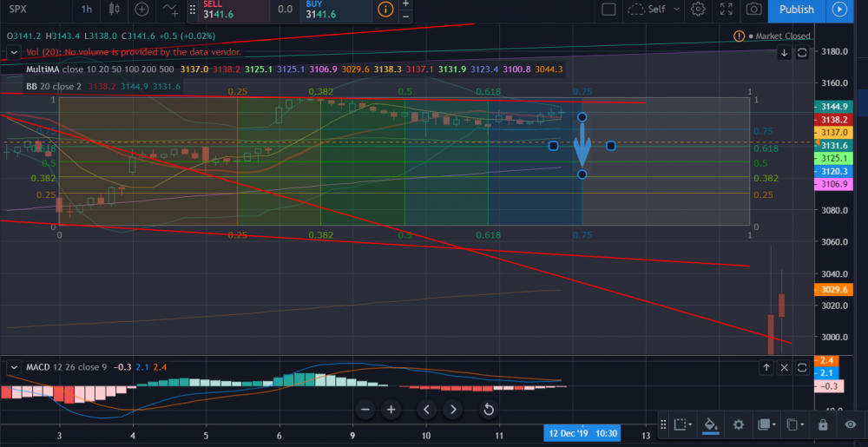The height and width of the screenshot is (447, 868).
Task: Open the visual order layers dropdown
Action: [x=766, y=424]
